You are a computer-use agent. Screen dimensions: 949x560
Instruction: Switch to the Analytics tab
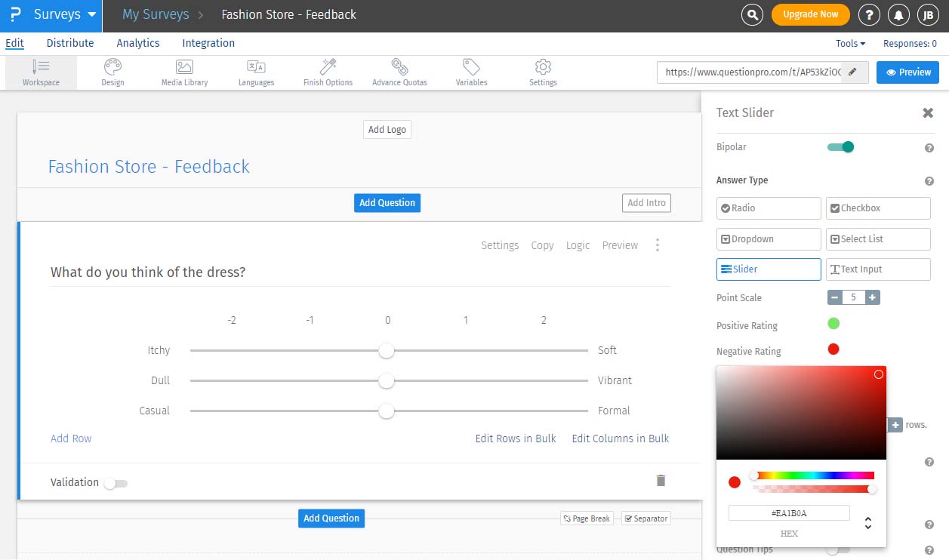pyautogui.click(x=137, y=43)
